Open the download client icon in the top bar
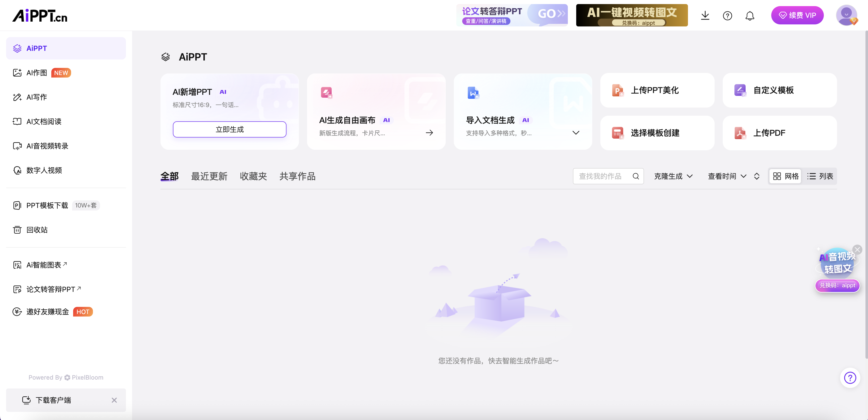Viewport: 868px width, 420px height. pos(705,15)
